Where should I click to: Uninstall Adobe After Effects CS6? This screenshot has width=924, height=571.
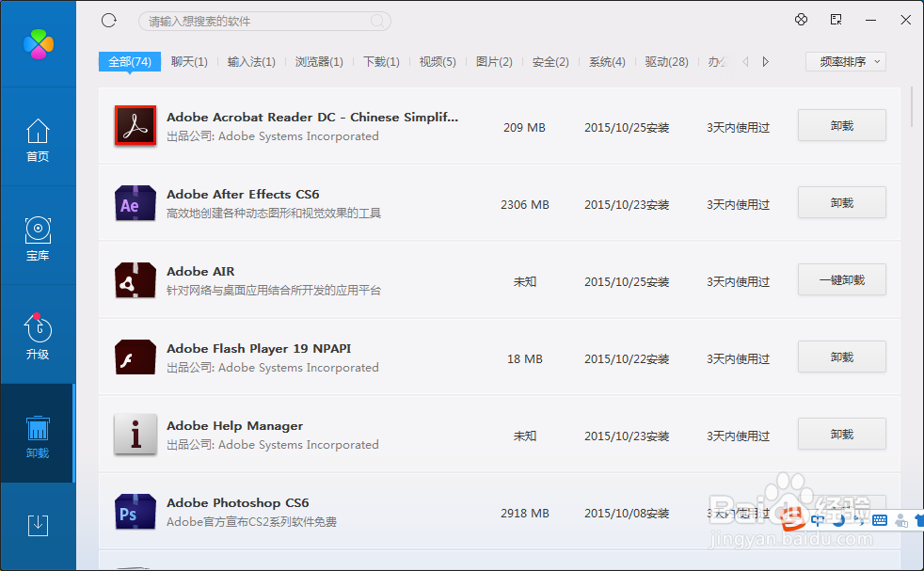pos(841,202)
